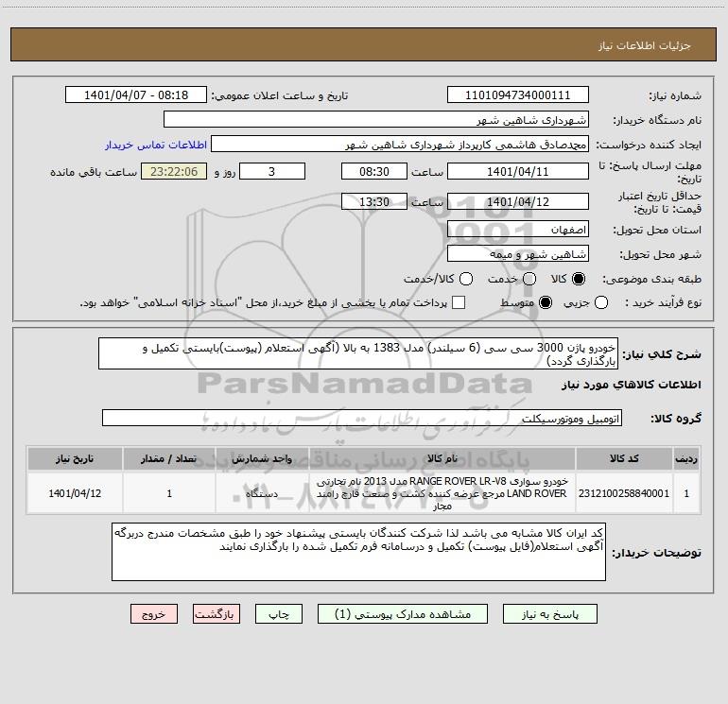Viewport: 728px width, 704px height.
Task: Click the response deadline date 1401/04/11
Action: tap(518, 171)
